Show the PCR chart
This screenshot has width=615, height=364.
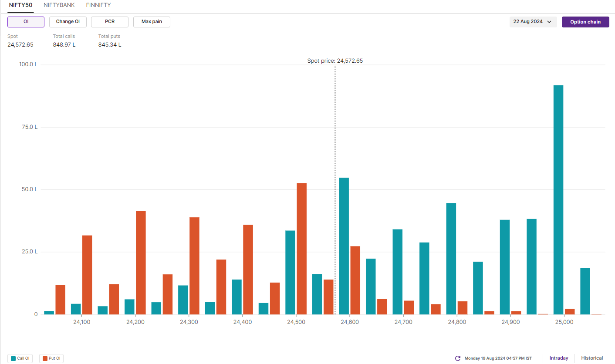[110, 22]
